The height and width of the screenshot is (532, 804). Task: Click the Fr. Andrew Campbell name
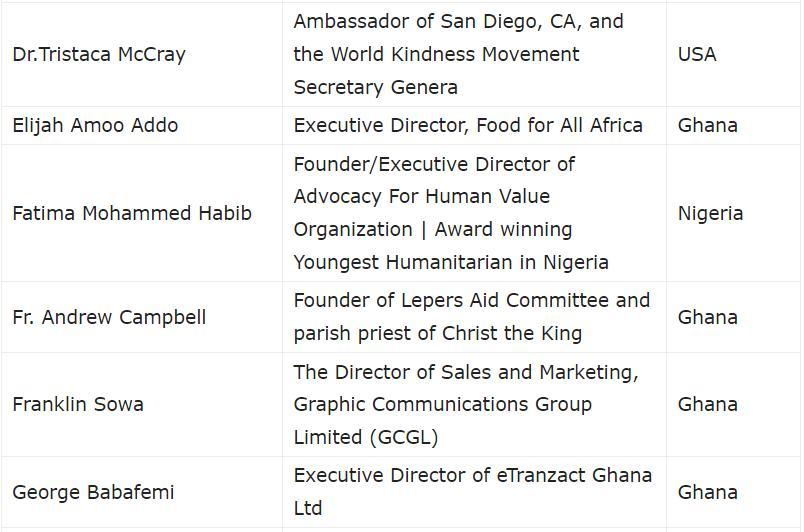[x=109, y=317]
